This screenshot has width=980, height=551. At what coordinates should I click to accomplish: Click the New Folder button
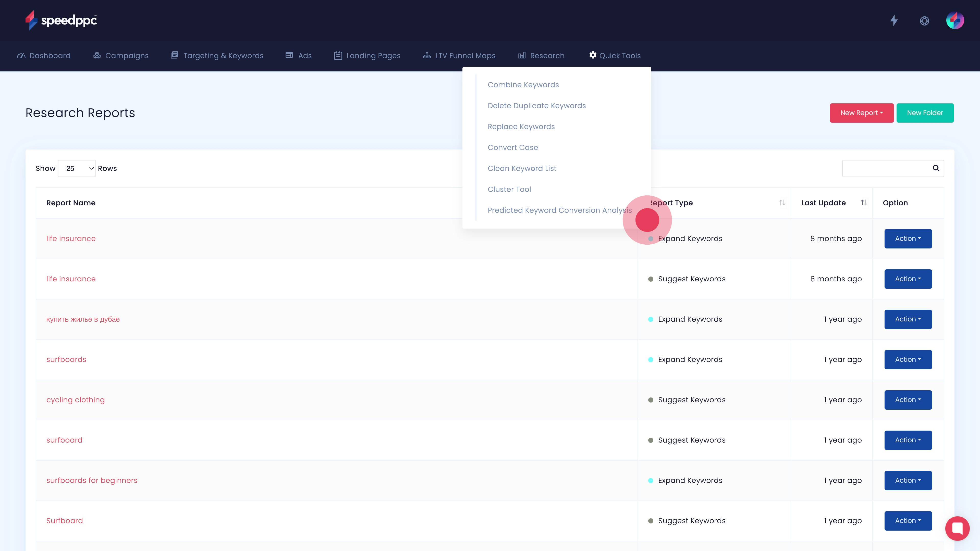click(x=925, y=113)
